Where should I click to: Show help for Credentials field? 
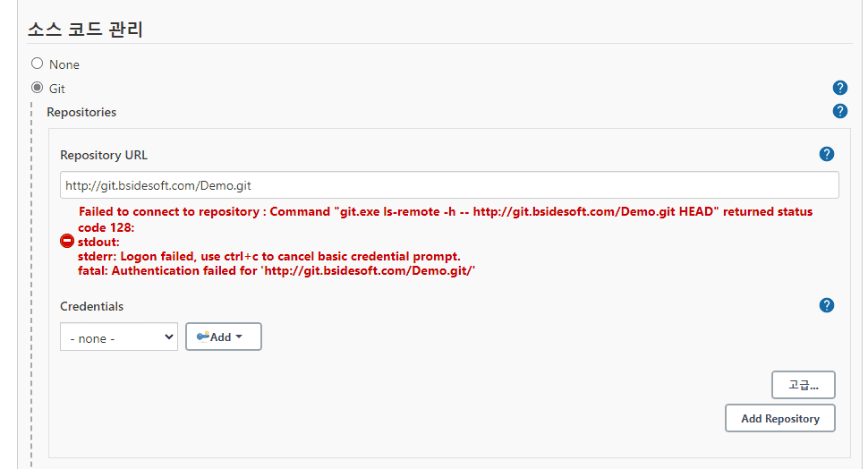(x=827, y=305)
